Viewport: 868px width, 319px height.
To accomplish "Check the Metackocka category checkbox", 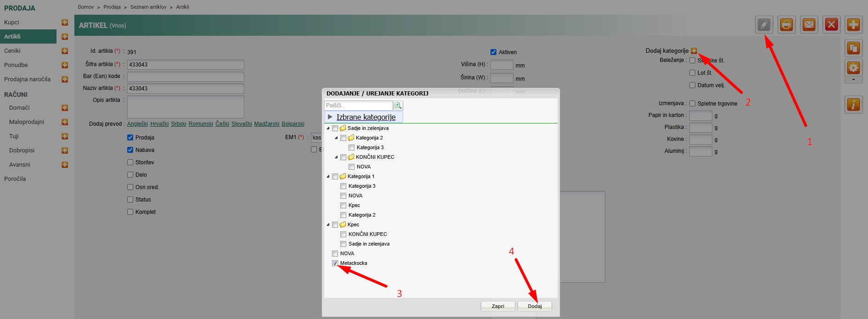I will coord(335,263).
